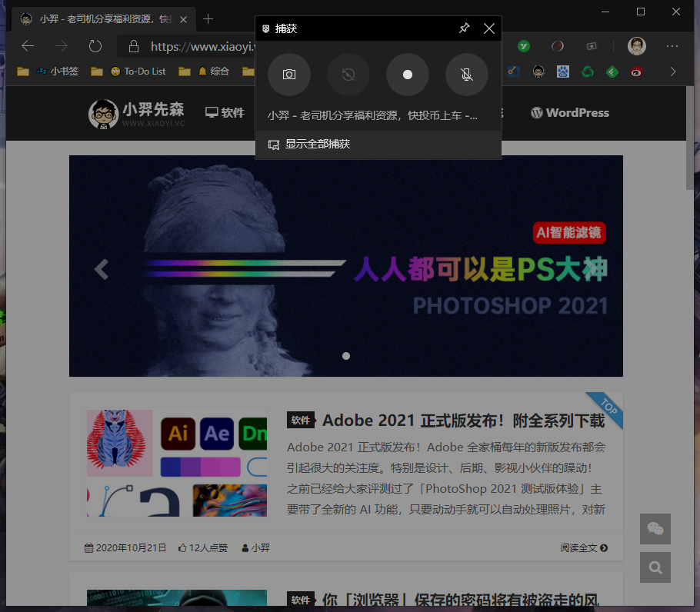
Task: Unmute the microphone in the capture bar
Action: coord(466,75)
